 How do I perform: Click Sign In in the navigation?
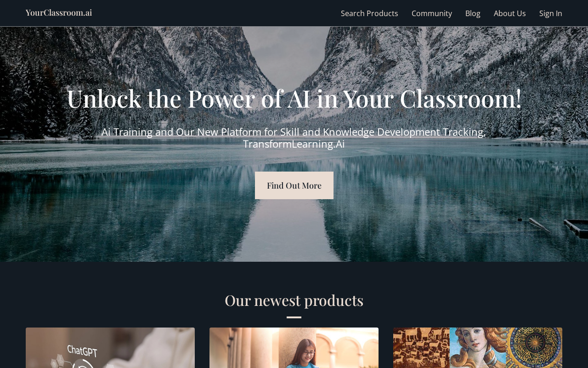click(x=551, y=13)
